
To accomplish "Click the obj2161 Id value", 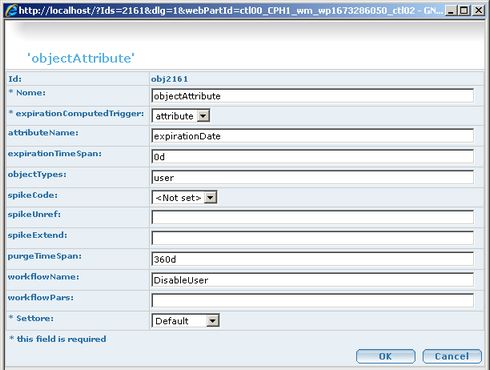I will click(x=170, y=79).
